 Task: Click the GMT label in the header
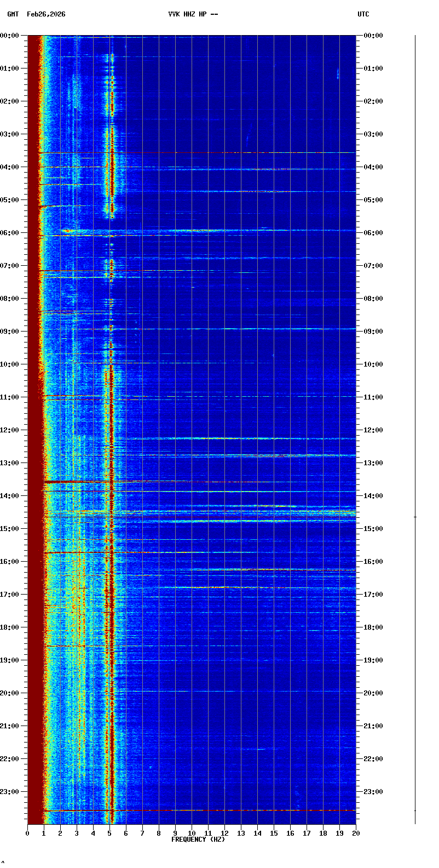[13, 14]
